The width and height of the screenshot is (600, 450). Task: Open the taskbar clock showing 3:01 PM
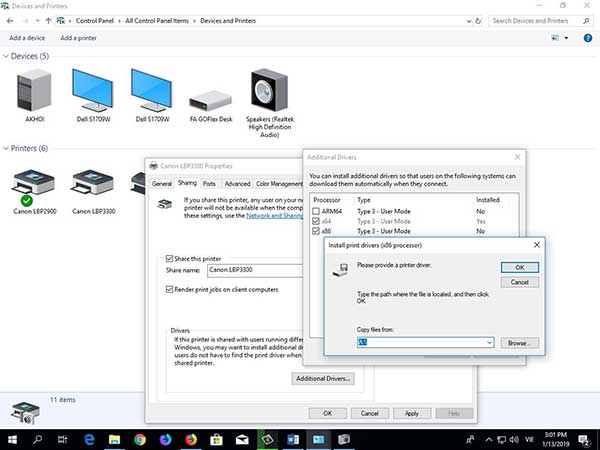[x=555, y=439]
